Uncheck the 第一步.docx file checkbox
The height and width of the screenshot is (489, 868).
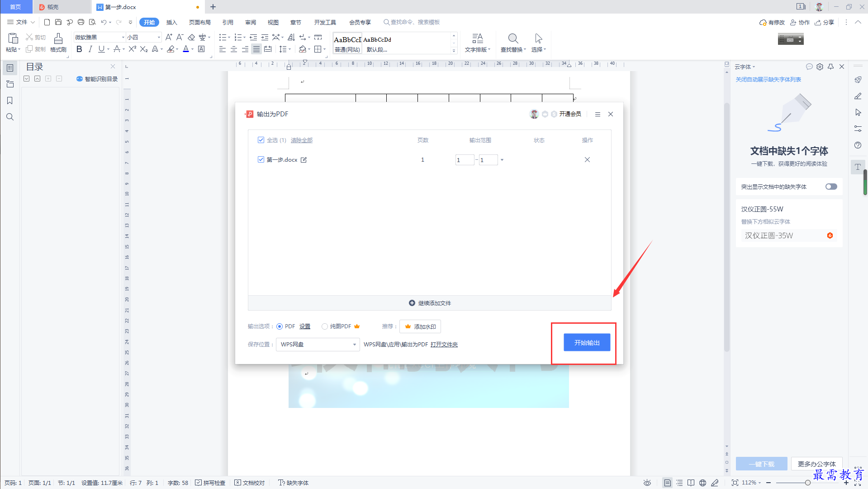[261, 159]
